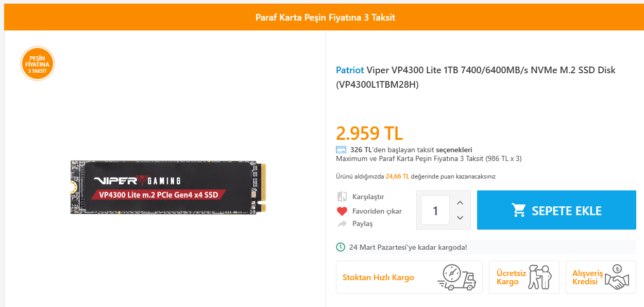Click the handshake shopping credit icon
The width and height of the screenshot is (644, 307).
(x=618, y=277)
